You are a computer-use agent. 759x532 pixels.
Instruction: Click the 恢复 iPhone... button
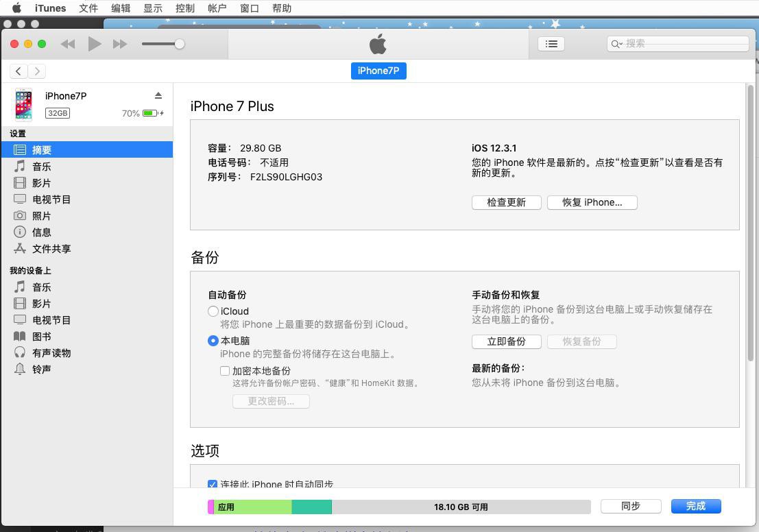(592, 202)
